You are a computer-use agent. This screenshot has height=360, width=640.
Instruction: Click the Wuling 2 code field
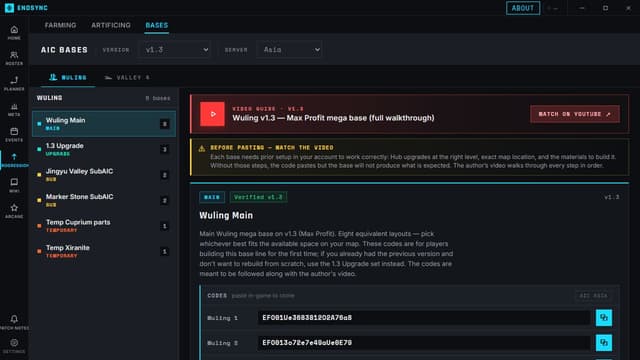pos(424,342)
